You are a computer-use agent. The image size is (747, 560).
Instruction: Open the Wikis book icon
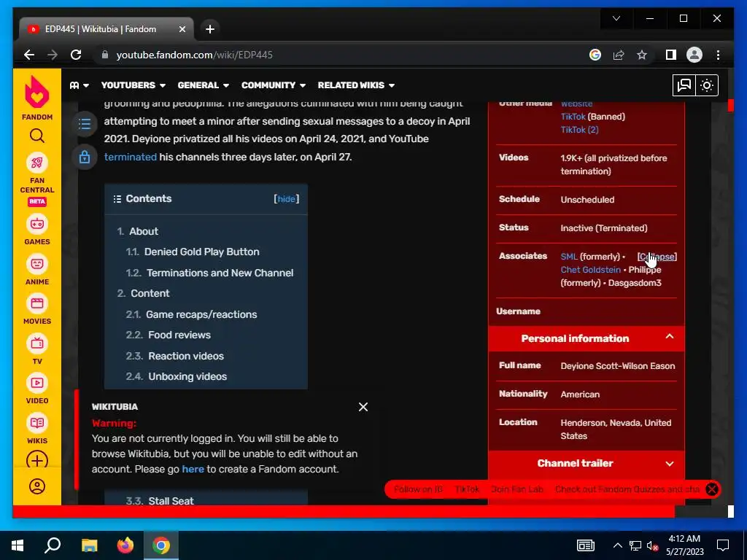tap(37, 423)
